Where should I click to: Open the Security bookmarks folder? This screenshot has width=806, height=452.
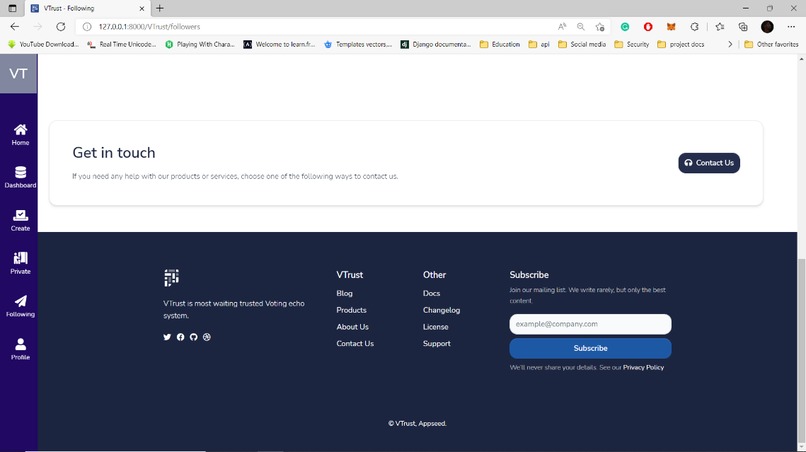(632, 44)
